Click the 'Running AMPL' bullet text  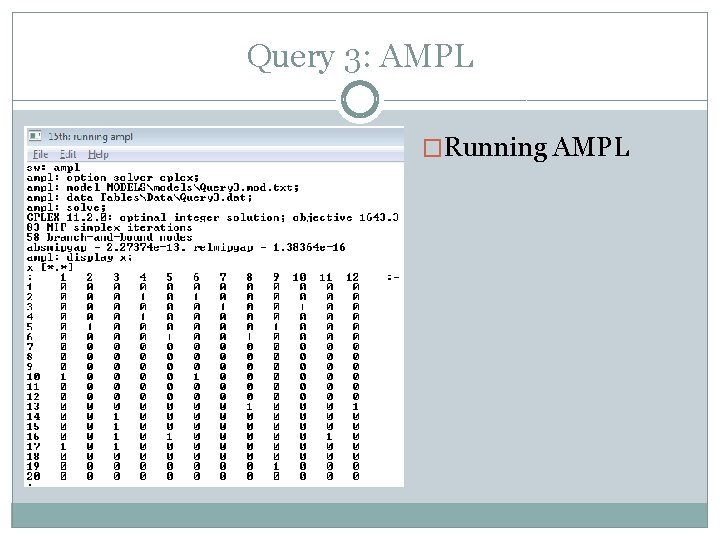coord(536,147)
